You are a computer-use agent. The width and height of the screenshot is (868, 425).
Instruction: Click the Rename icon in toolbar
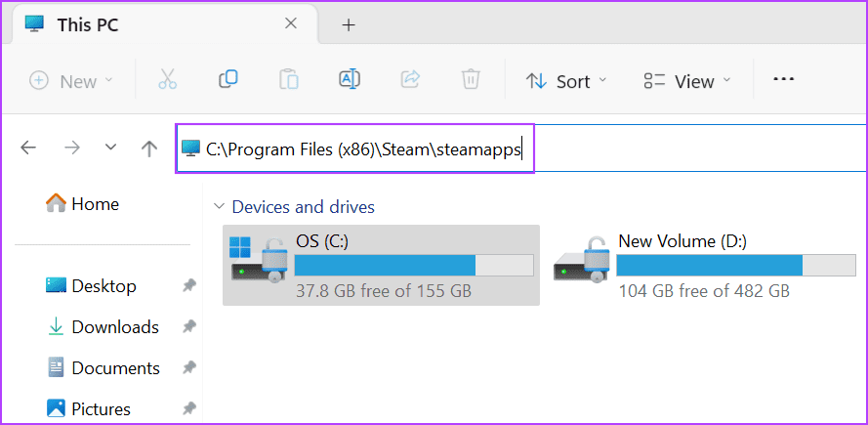point(350,79)
